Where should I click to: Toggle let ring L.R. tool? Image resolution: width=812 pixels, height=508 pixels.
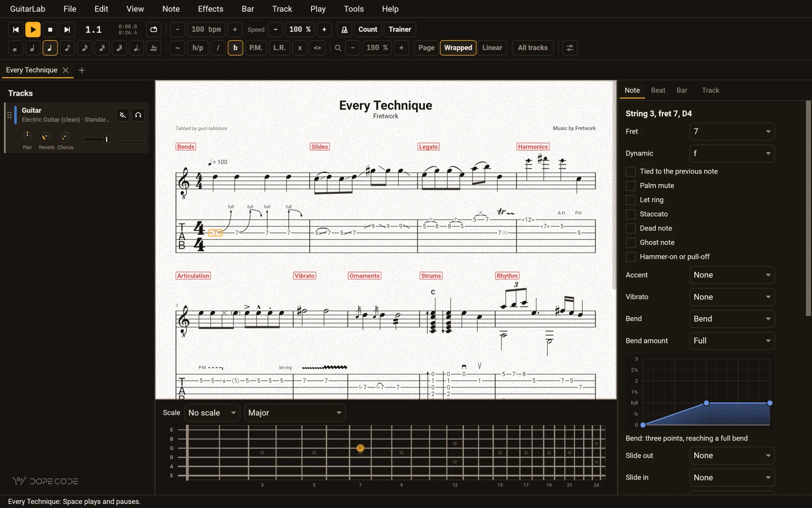(279, 48)
